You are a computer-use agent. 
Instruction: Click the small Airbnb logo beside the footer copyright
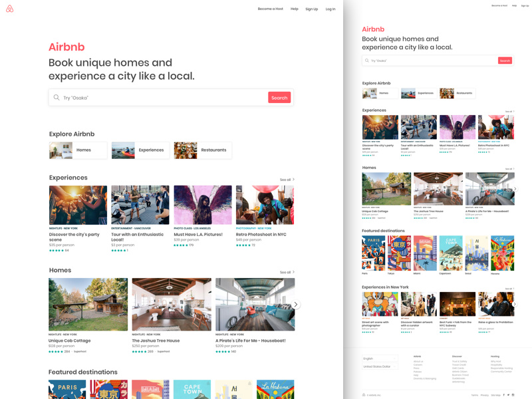point(364,395)
